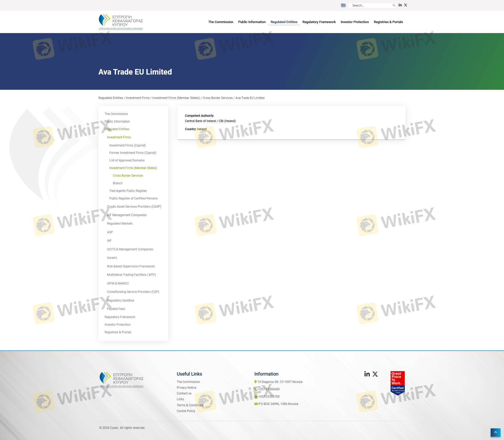Open LinkedIn icon in top bar

[x=400, y=5]
